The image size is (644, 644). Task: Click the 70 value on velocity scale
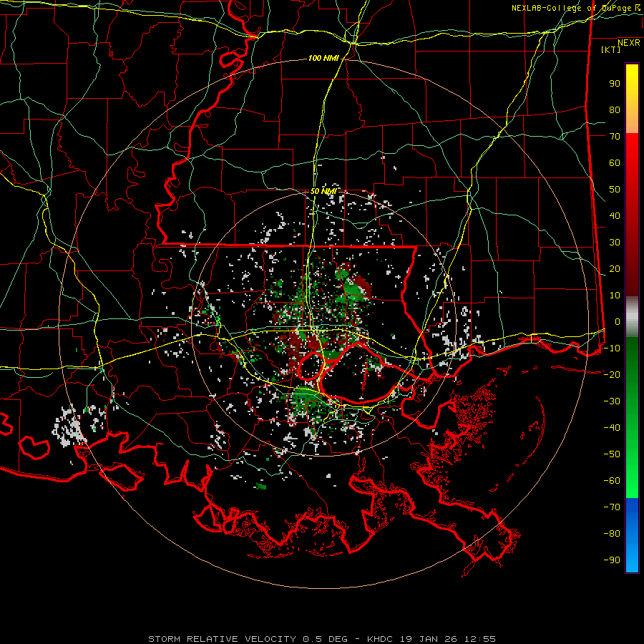click(615, 137)
